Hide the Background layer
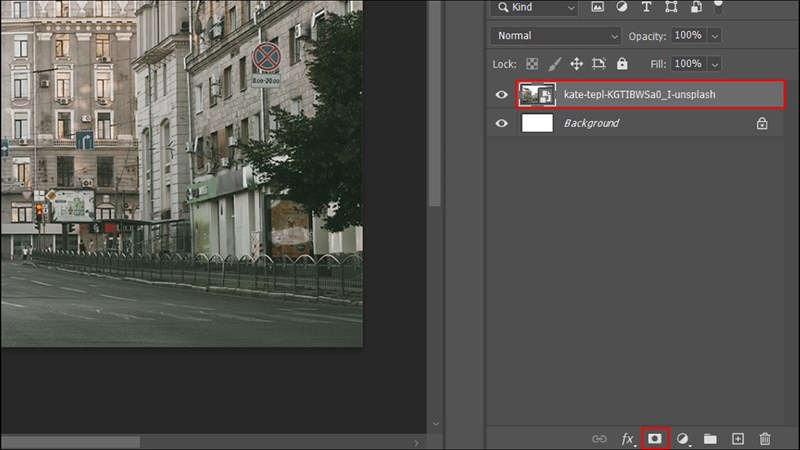 click(501, 123)
